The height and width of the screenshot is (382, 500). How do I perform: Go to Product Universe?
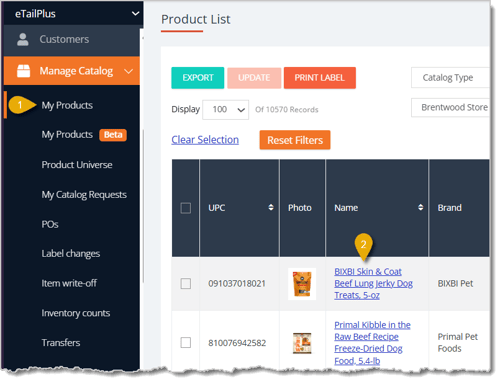(77, 165)
